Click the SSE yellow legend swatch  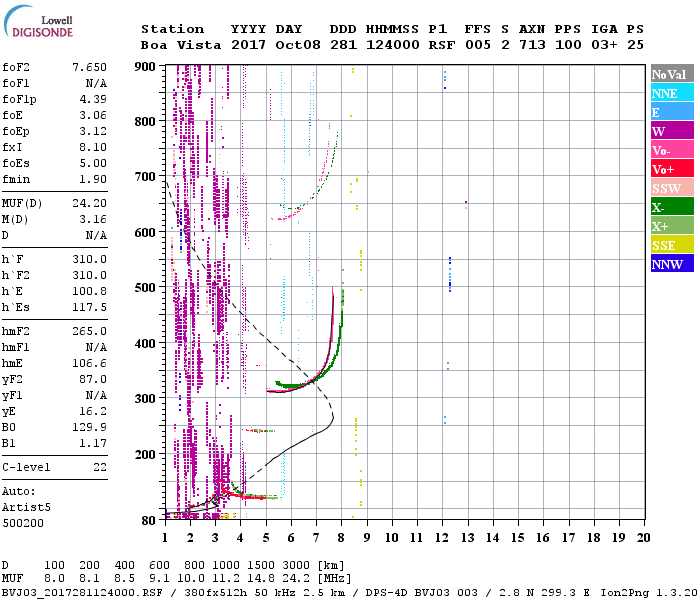tap(672, 245)
